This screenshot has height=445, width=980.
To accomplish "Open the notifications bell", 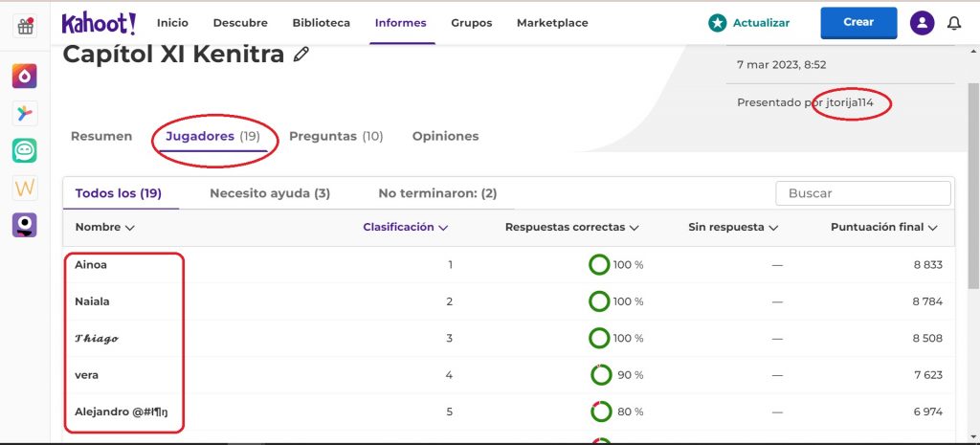I will tap(953, 23).
